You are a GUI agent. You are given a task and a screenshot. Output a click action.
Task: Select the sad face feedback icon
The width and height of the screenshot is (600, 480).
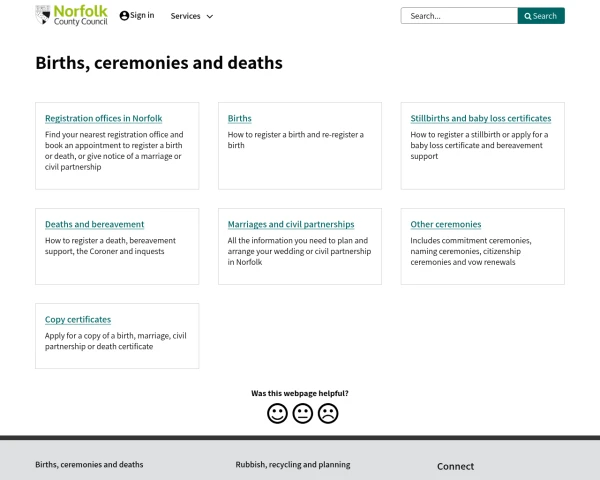(x=328, y=413)
